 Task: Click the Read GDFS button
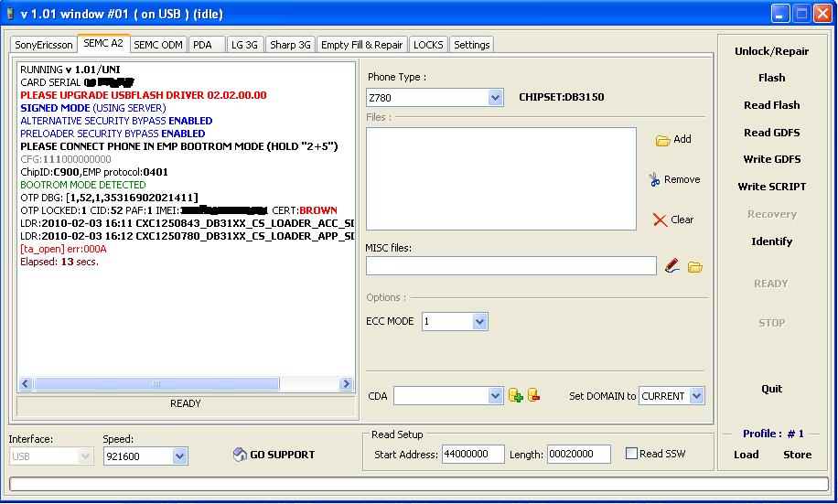[772, 133]
